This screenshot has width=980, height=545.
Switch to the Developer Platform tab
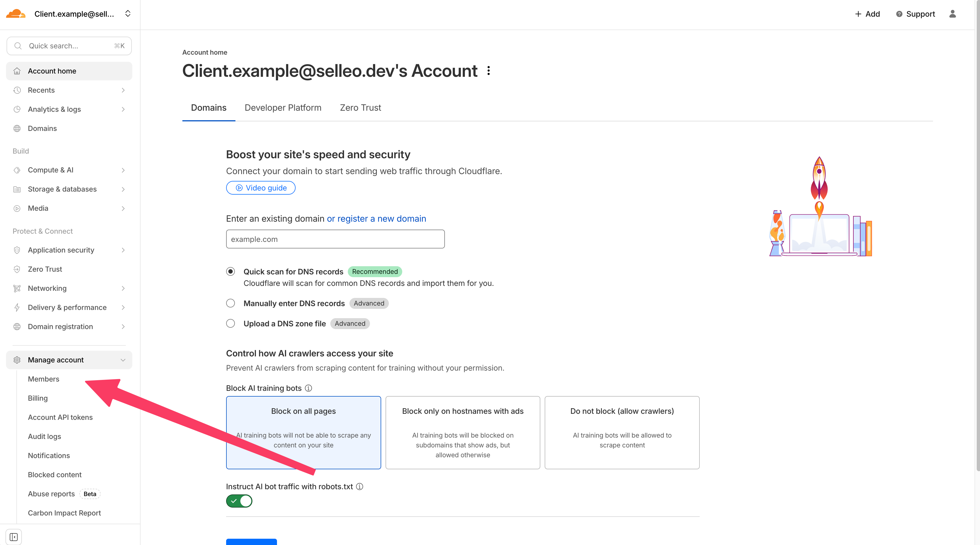[x=283, y=108]
